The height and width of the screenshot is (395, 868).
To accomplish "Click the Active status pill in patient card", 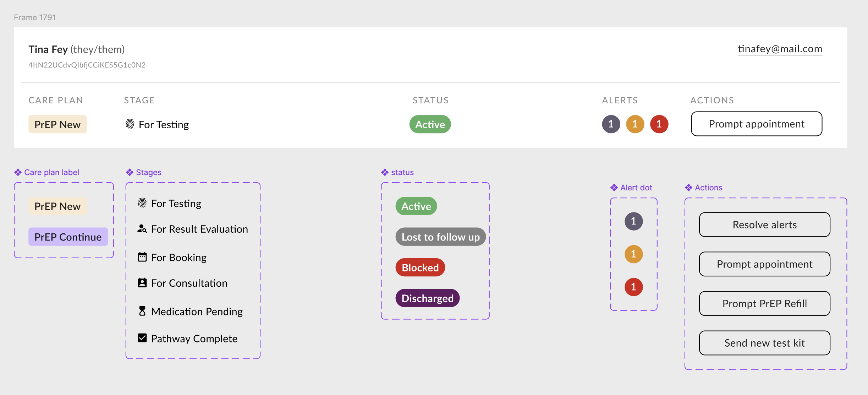I will 430,124.
